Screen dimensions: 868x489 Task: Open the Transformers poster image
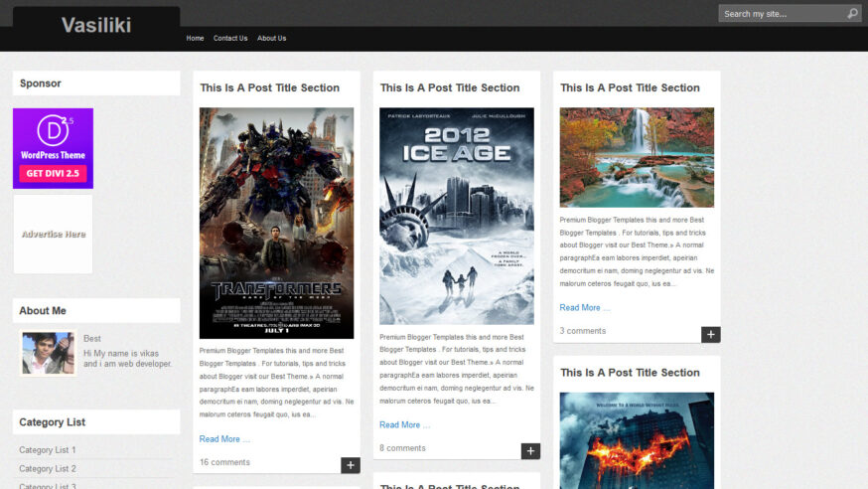[276, 224]
